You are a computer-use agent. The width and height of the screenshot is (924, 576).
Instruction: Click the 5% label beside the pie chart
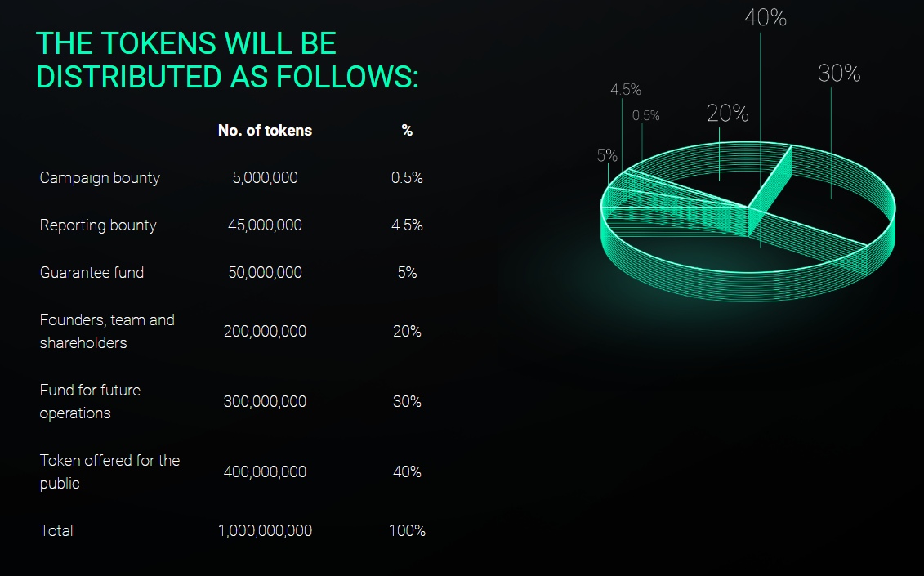(607, 155)
